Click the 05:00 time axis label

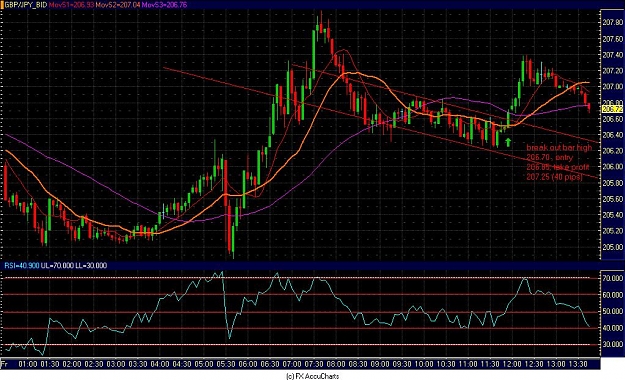tap(204, 364)
